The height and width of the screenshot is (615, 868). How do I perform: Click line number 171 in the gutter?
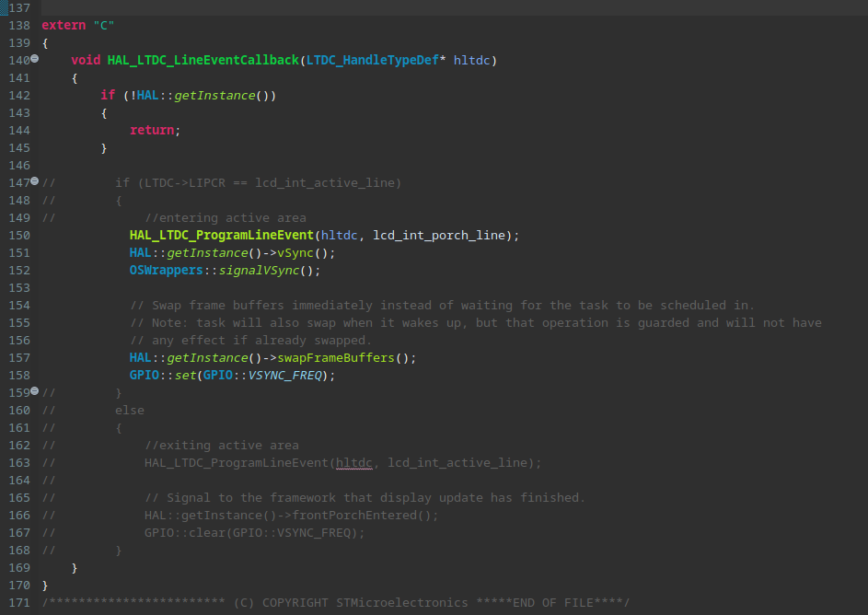[x=18, y=602]
